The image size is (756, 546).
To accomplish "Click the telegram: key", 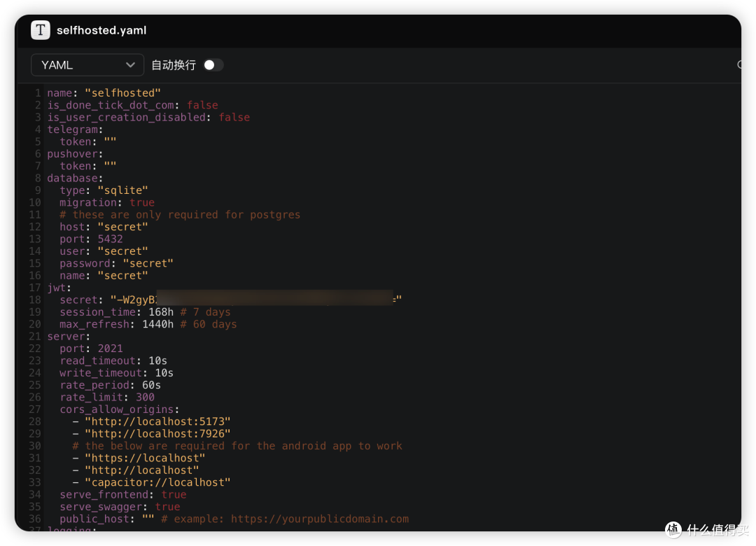I will [x=75, y=129].
